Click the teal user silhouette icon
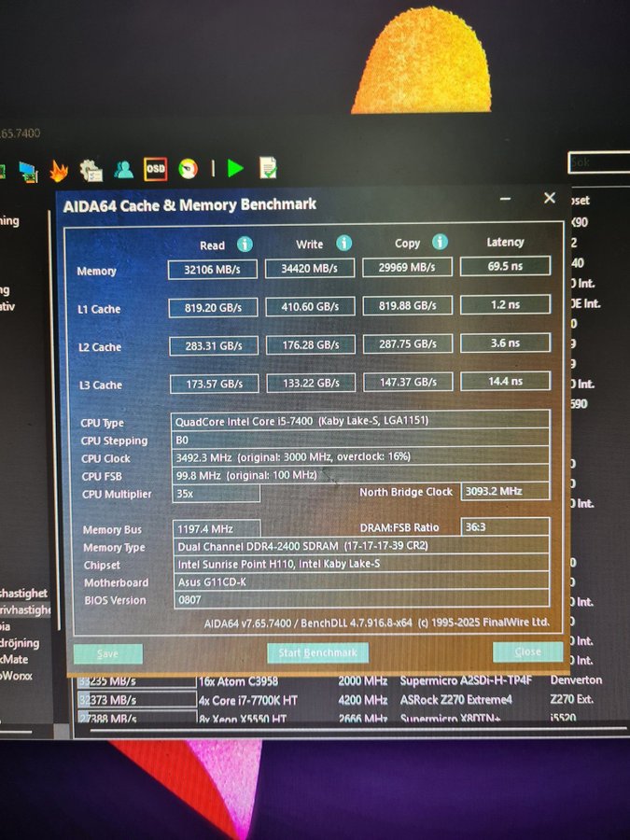The height and width of the screenshot is (840, 630). [x=124, y=170]
